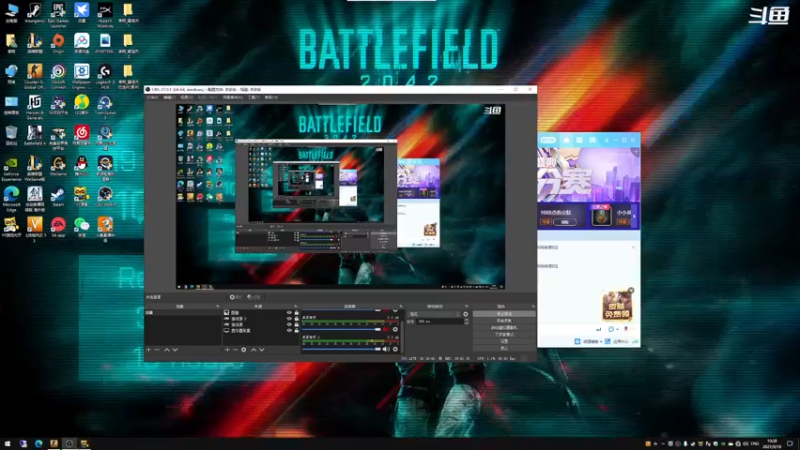Pop out the Controls dock header icon

pos(533,306)
